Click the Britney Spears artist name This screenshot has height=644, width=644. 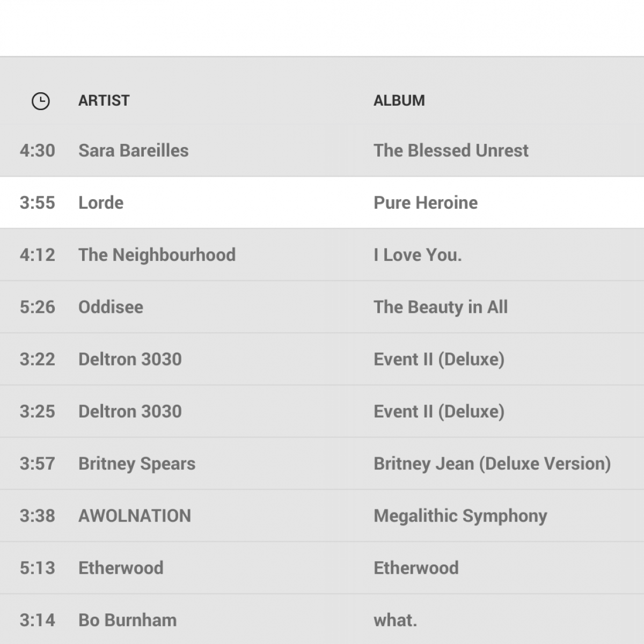[137, 463]
